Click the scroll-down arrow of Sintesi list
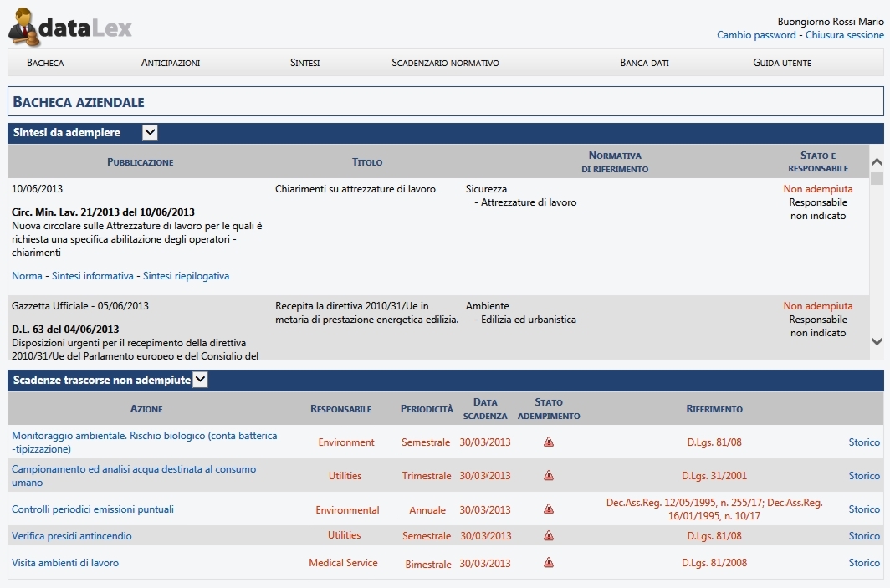Screen dimensions: 890x588 [877, 341]
